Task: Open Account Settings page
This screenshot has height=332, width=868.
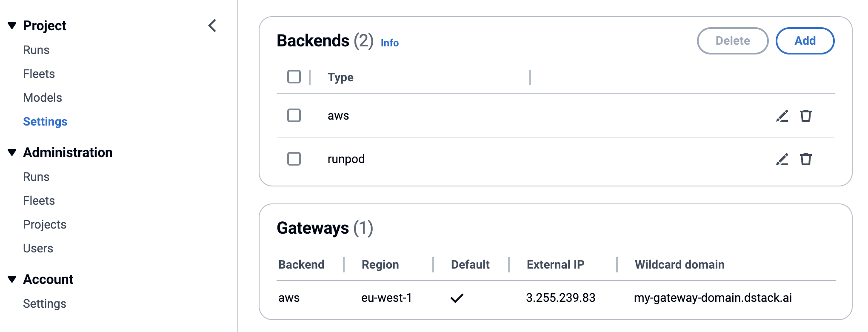Action: click(x=45, y=303)
